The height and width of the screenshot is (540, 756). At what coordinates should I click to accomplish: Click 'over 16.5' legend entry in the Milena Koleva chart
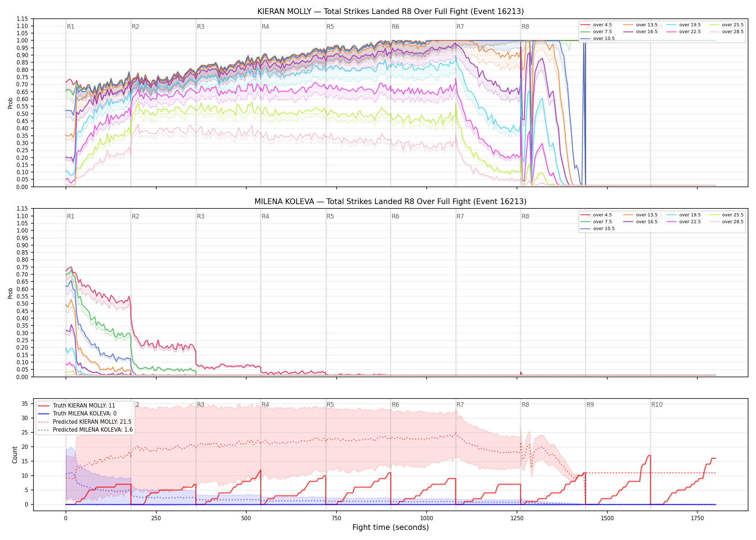click(640, 222)
